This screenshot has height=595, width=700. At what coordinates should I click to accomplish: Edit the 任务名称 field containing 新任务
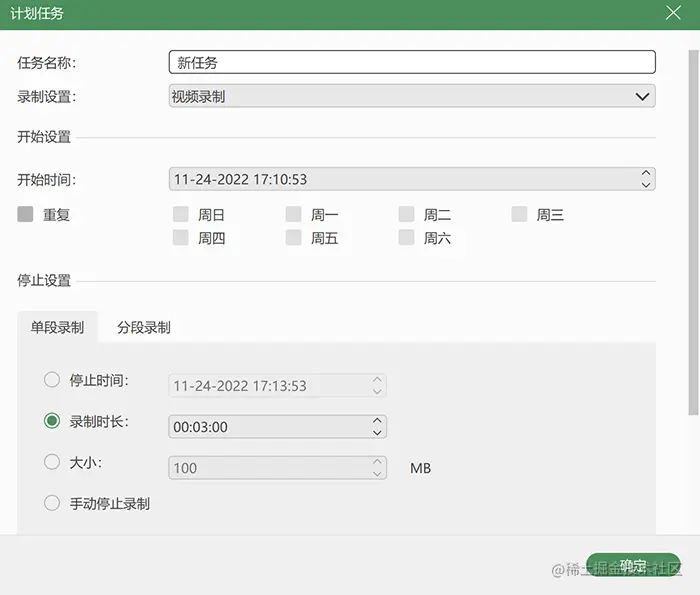coord(412,62)
